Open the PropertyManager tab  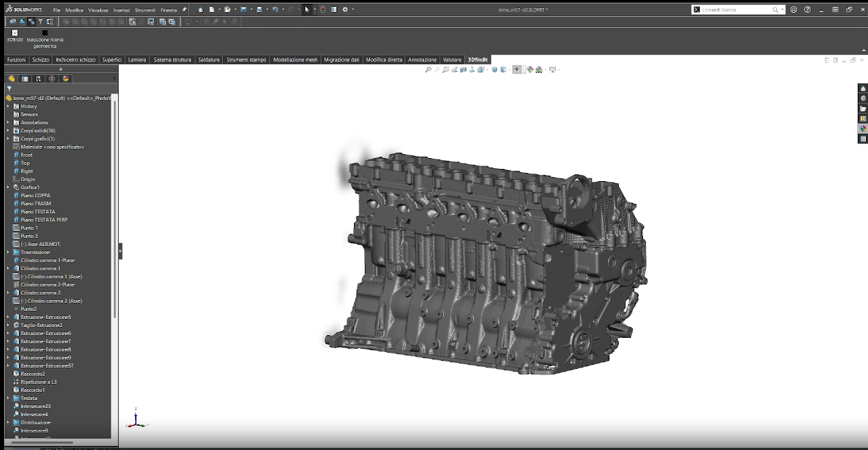pos(25,78)
